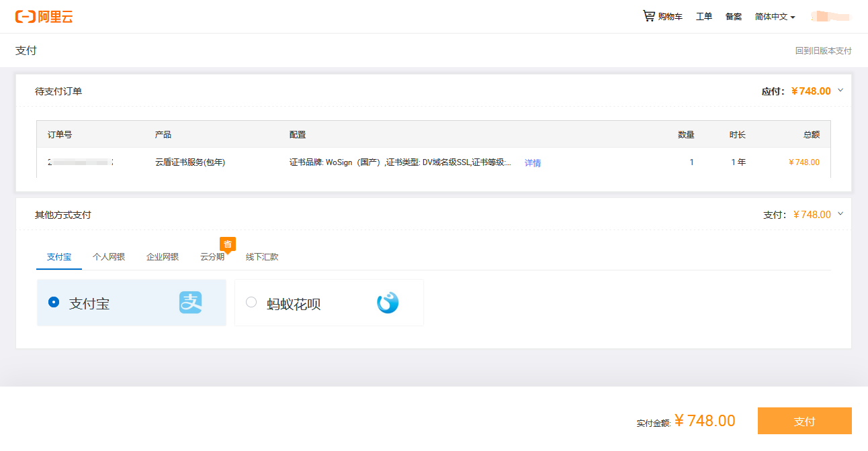Open 工单 in the top navigation
868x451 pixels.
tap(704, 17)
